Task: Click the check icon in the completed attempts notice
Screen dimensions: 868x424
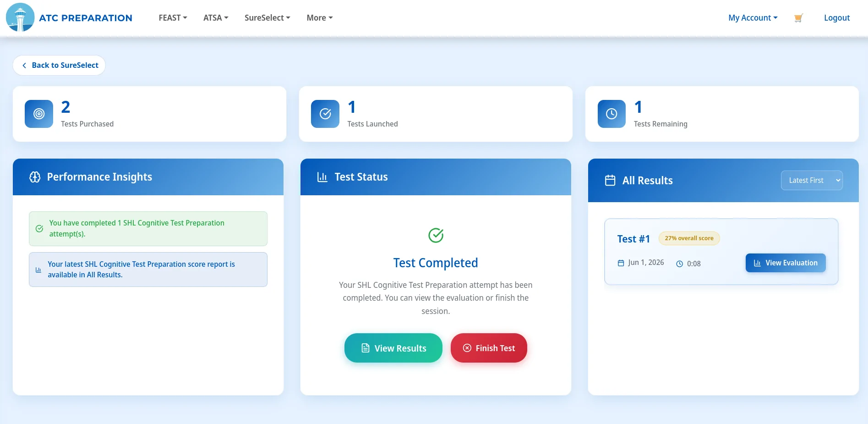Action: [39, 228]
